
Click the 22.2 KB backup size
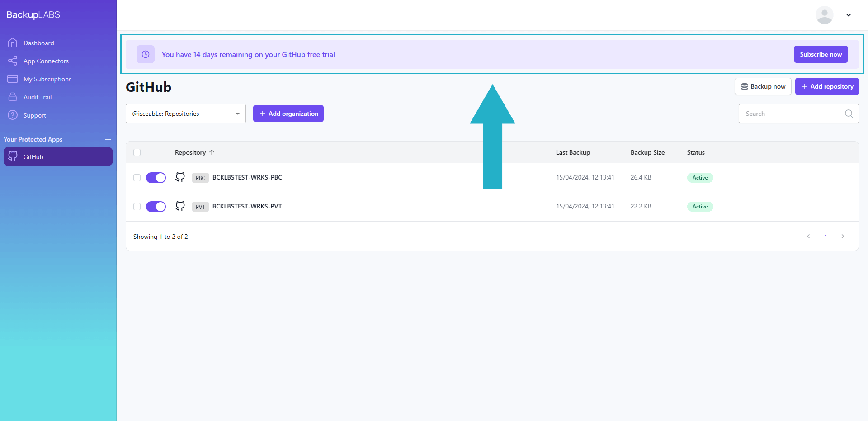[641, 206]
